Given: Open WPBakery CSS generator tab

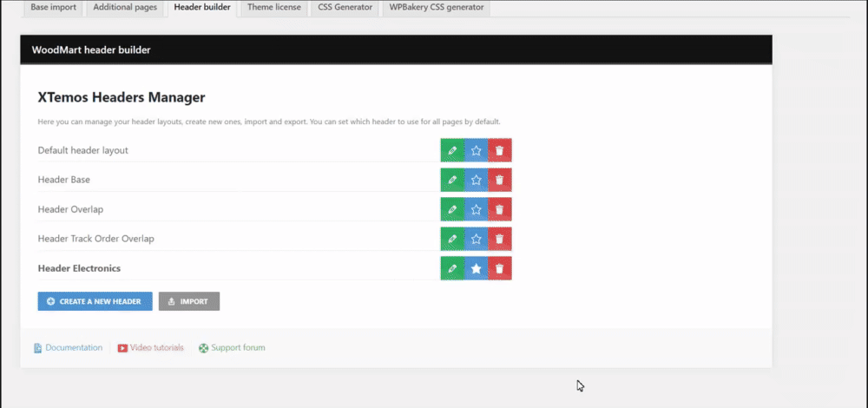Looking at the screenshot, I should coord(437,8).
